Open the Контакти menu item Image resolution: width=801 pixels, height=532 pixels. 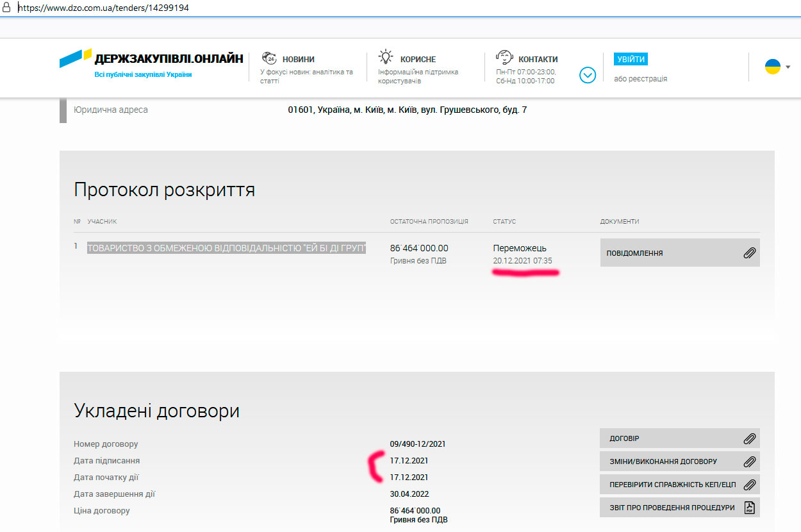point(538,59)
